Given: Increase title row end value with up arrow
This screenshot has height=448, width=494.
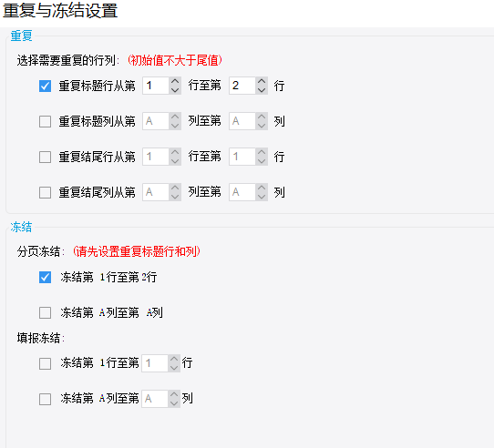Looking at the screenshot, I should click(x=262, y=81).
